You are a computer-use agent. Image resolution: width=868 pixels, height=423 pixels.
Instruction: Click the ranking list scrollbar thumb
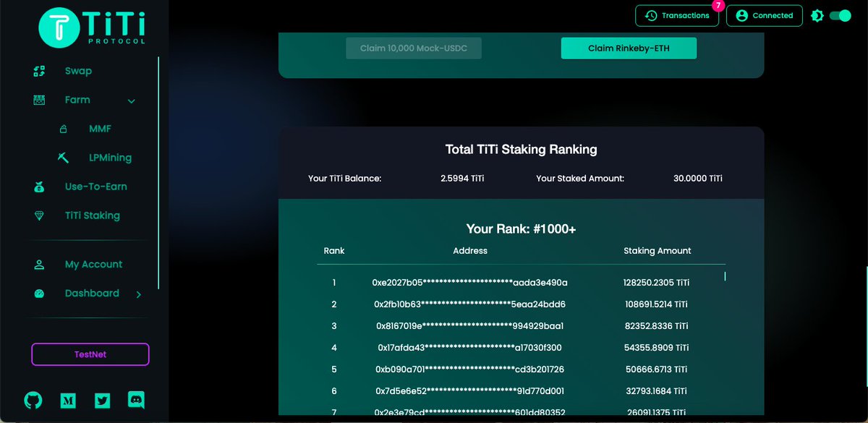[725, 276]
